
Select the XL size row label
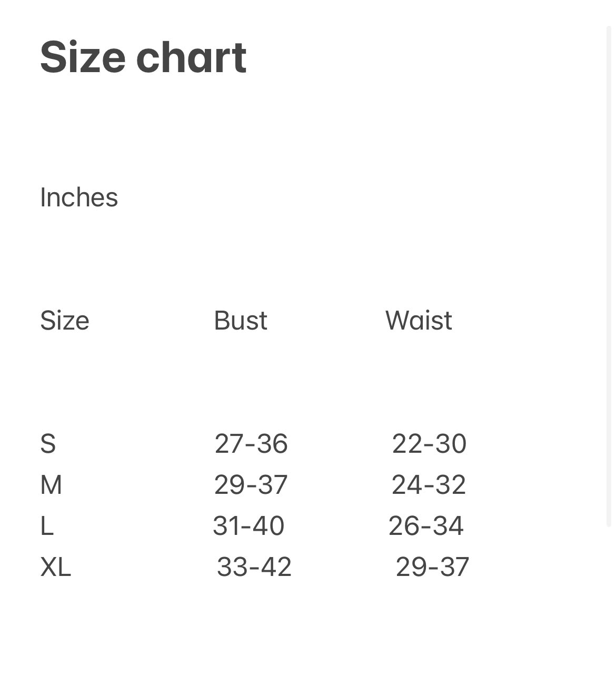pos(56,567)
